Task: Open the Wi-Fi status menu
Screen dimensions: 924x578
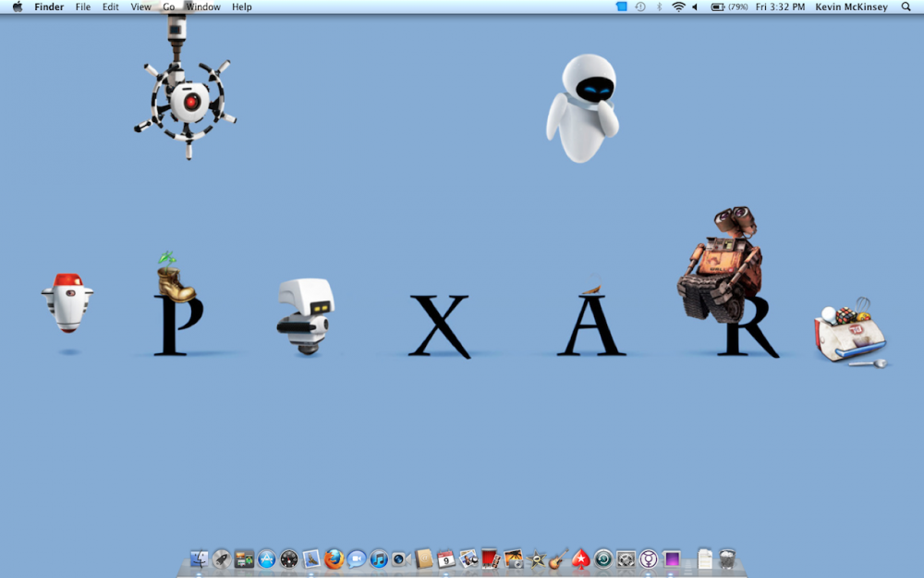Action: coord(677,6)
